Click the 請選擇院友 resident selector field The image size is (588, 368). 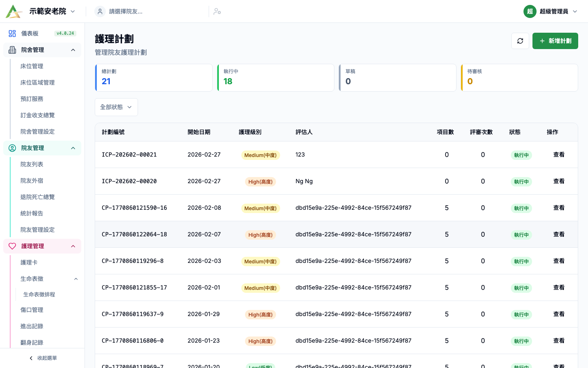[x=150, y=11]
